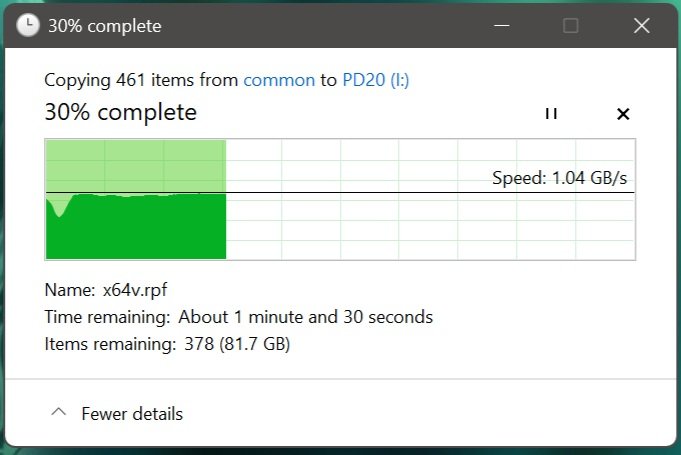
Task: Collapse details using the chevron arrow
Action: (x=59, y=412)
